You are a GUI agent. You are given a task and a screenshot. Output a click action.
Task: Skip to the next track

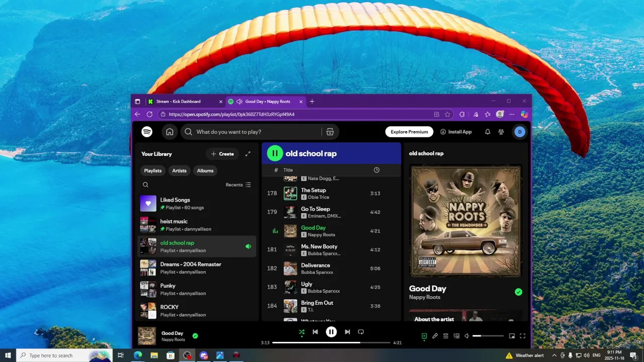347,332
